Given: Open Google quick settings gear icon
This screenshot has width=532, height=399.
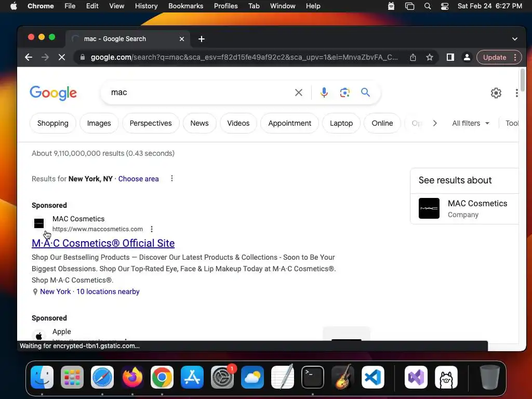Looking at the screenshot, I should (x=496, y=93).
